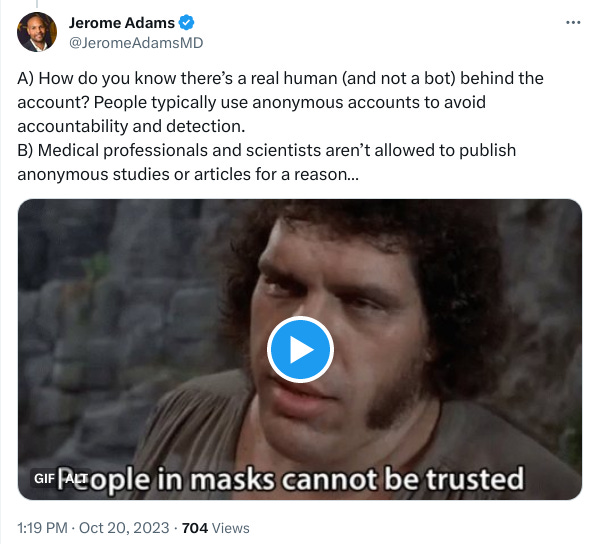Click the Views label text
Viewport: 598px width, 544px height.
(230, 528)
